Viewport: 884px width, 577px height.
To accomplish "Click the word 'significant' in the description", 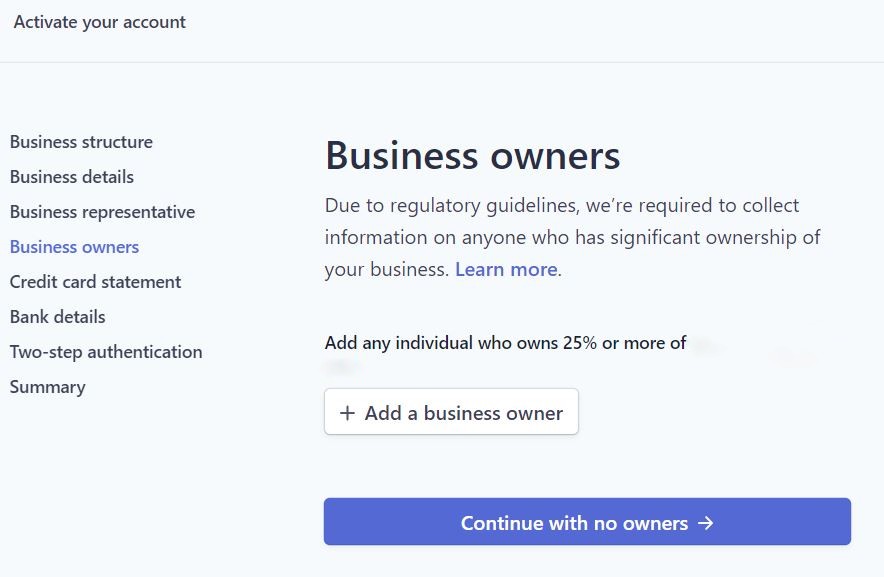I will [x=655, y=237].
